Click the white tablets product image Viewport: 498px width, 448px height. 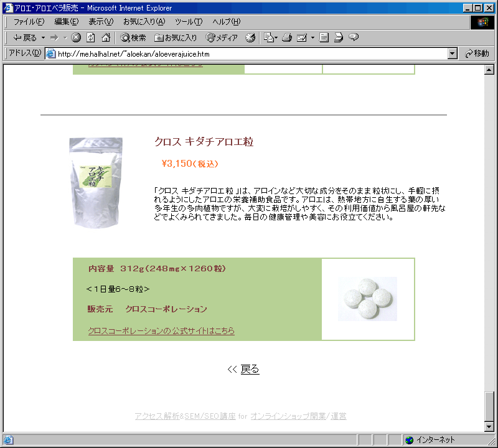pyautogui.click(x=367, y=299)
